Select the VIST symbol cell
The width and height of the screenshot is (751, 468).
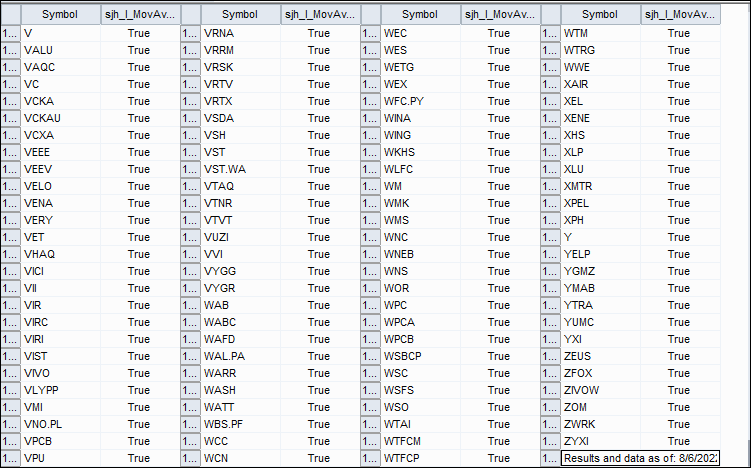point(60,356)
